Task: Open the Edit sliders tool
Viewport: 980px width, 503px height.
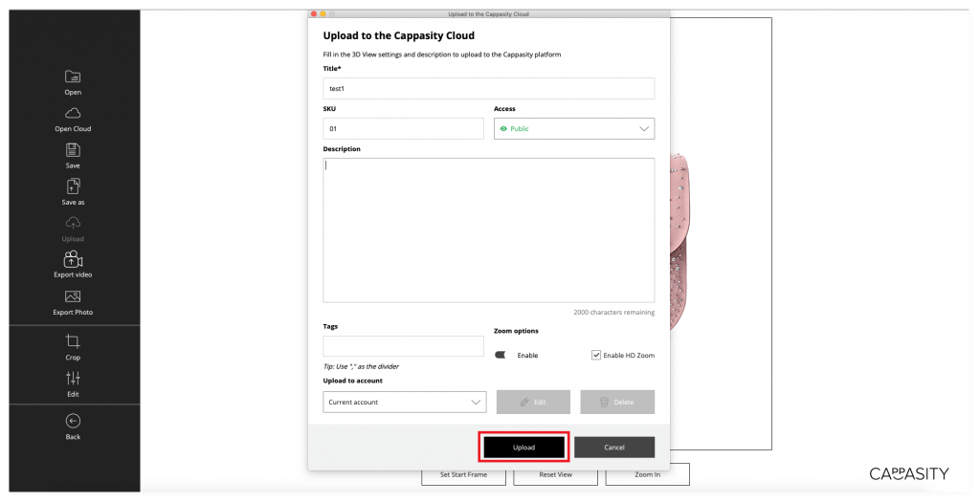Action: point(73,378)
